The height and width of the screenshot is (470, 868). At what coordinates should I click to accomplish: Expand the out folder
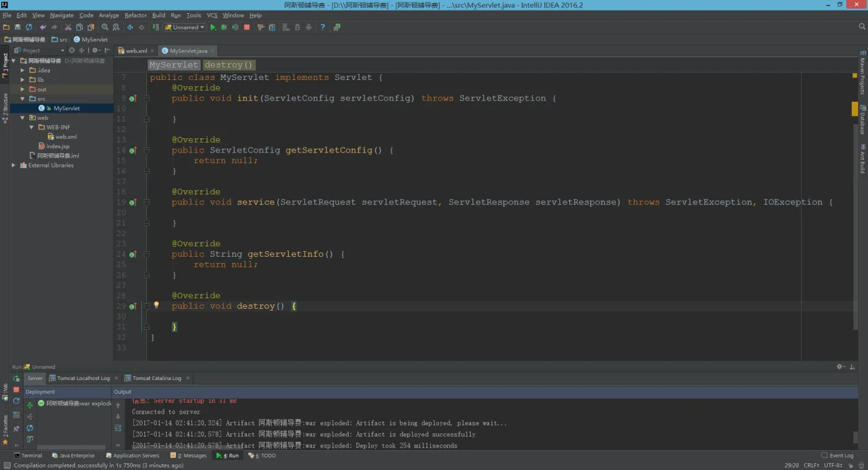click(x=23, y=89)
